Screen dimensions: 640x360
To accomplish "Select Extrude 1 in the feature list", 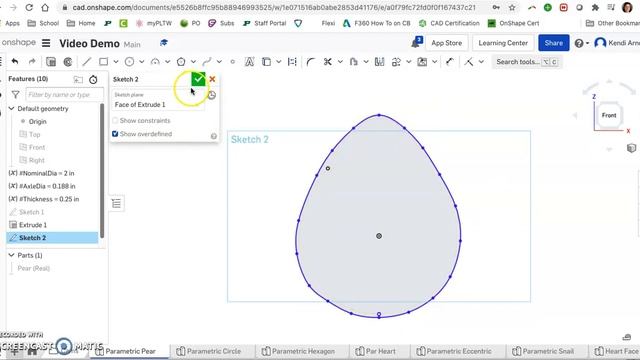I will click(x=33, y=225).
